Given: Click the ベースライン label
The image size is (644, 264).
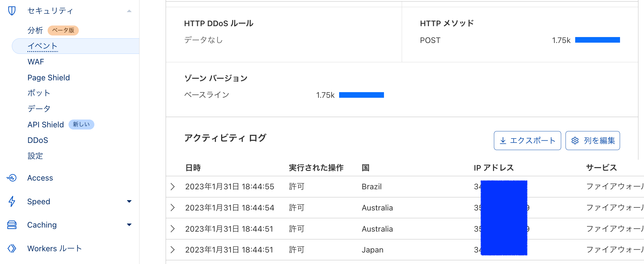Looking at the screenshot, I should (x=207, y=95).
